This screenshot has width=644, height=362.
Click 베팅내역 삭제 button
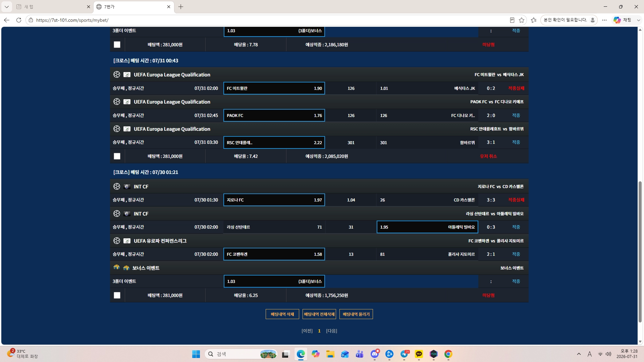(x=282, y=314)
